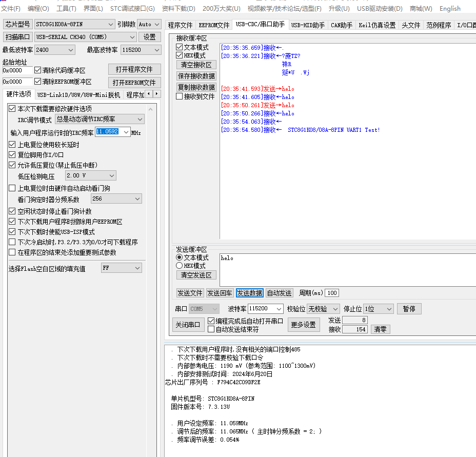Click 周期(ms) input field showing 100
Viewport: 476px width, 457px height.
332,293
